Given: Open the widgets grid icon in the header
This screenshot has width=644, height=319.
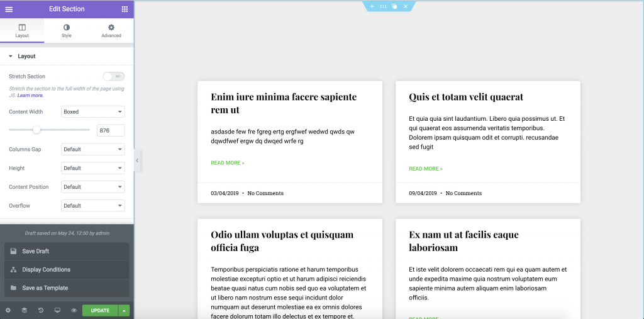Looking at the screenshot, I should (x=125, y=9).
